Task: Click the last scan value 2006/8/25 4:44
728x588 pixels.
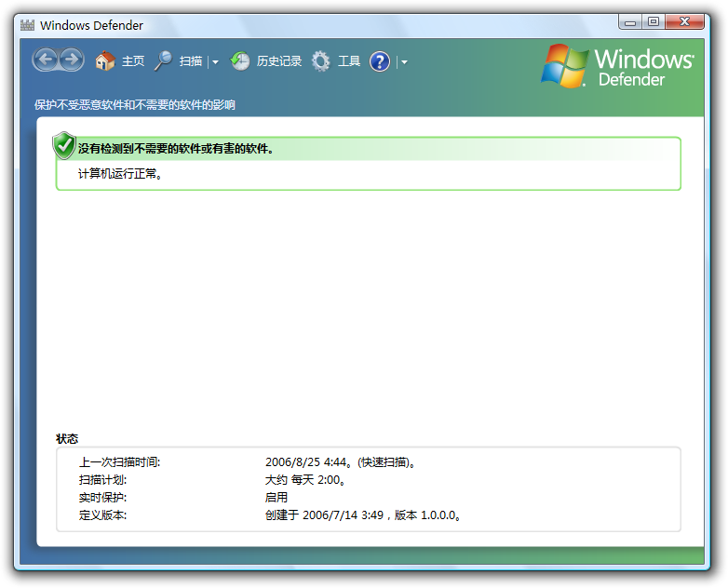Action: coord(308,462)
